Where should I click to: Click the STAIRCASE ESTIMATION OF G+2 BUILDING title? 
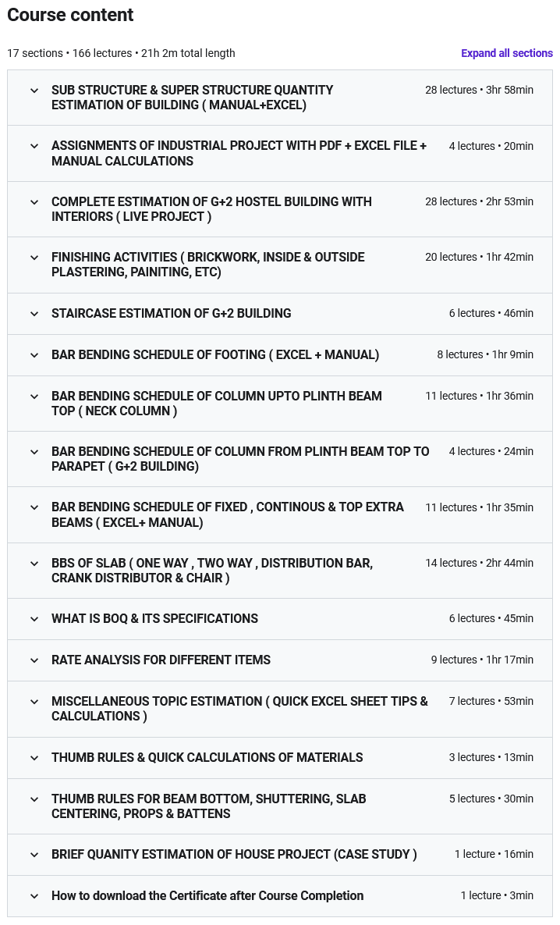coord(171,313)
